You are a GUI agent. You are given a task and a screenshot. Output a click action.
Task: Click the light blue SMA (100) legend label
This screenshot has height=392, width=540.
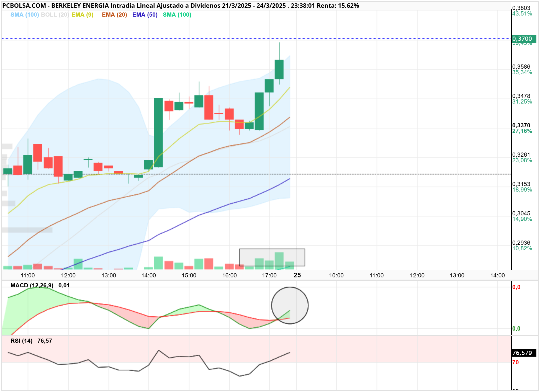point(25,15)
